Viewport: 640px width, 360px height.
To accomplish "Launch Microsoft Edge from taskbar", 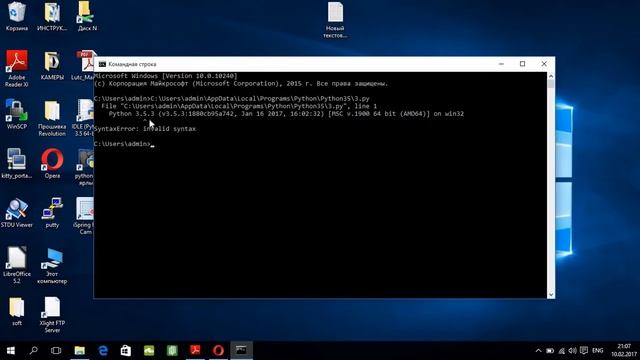I will [103, 350].
